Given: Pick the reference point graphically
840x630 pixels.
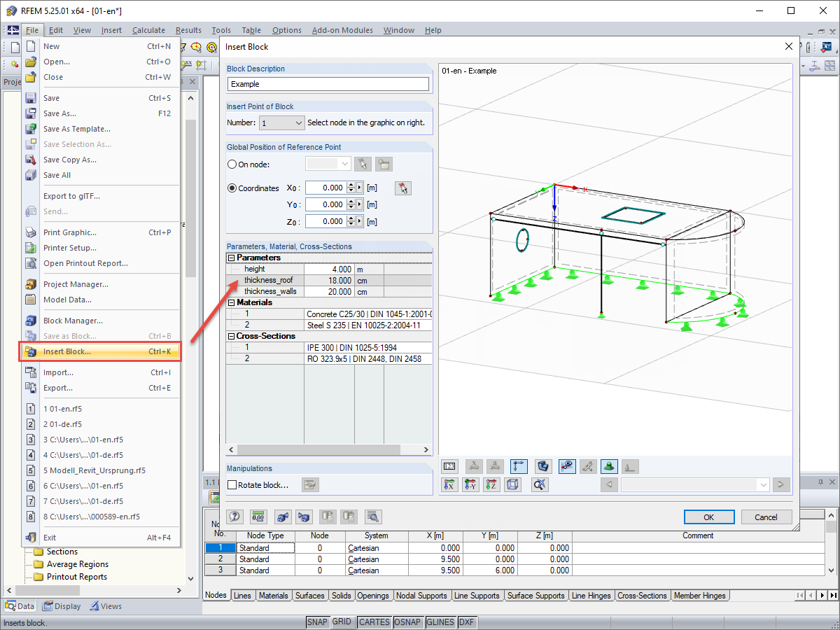Looking at the screenshot, I should pos(402,188).
